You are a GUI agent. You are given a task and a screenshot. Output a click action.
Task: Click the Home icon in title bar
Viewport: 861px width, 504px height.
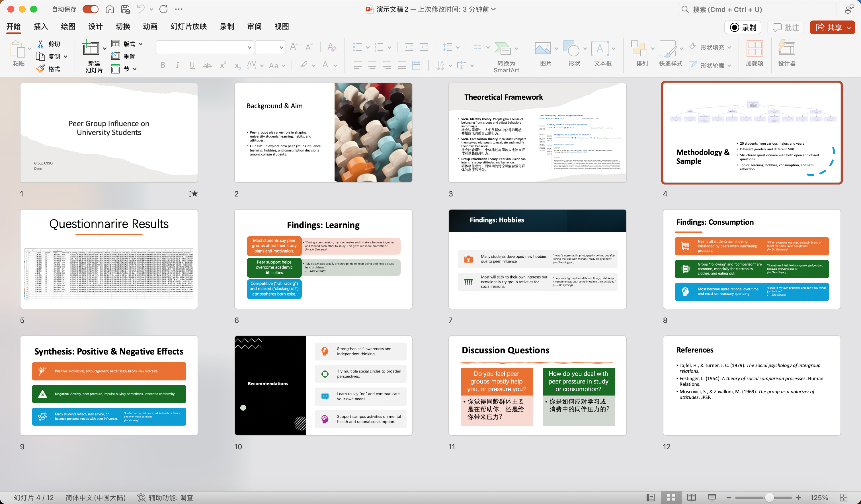click(110, 9)
